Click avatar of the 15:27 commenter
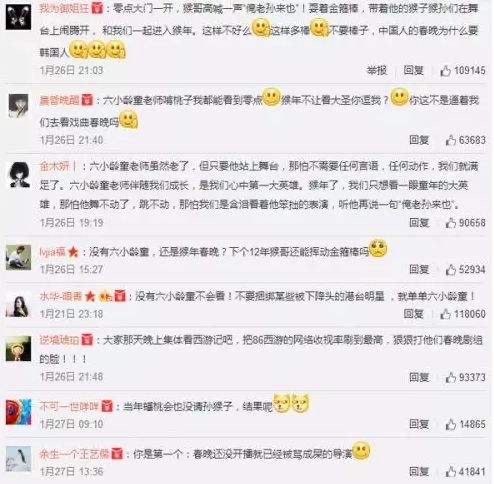 pyautogui.click(x=18, y=257)
